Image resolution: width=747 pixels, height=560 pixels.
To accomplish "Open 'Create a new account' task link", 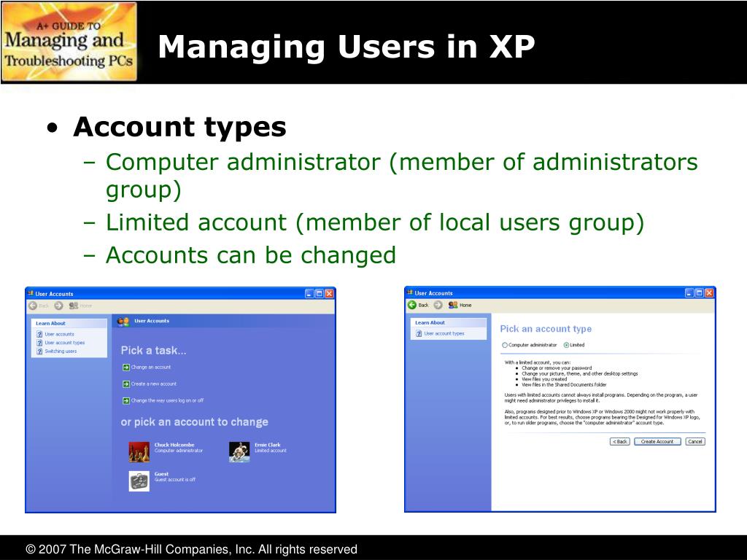I will coord(153,384).
